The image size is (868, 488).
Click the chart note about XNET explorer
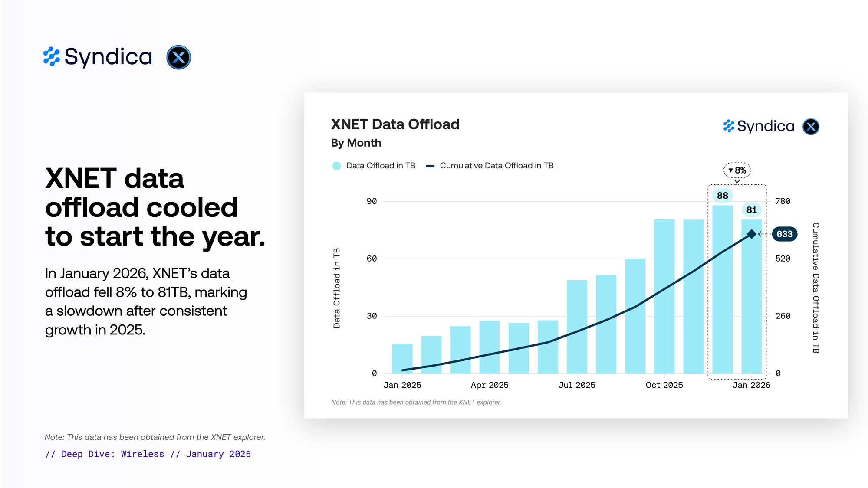click(416, 403)
